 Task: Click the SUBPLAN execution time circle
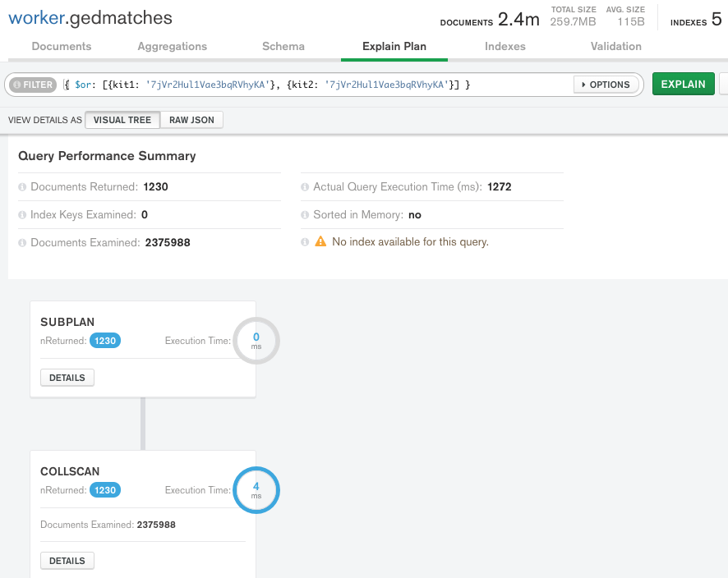pos(256,341)
